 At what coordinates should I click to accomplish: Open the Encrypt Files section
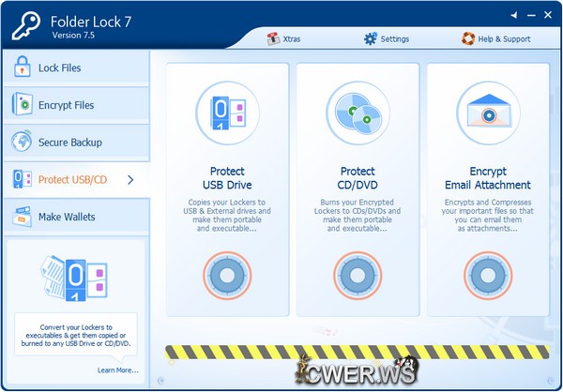point(77,105)
